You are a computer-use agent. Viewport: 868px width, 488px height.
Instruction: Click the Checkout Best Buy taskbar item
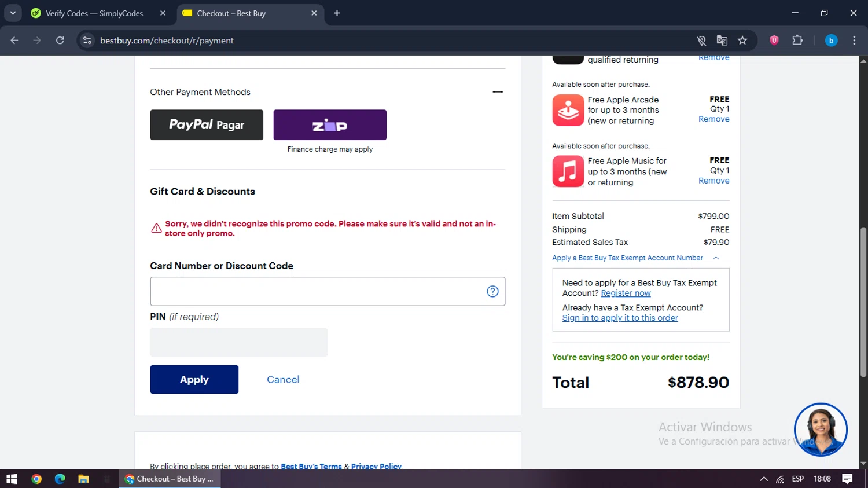tap(170, 479)
